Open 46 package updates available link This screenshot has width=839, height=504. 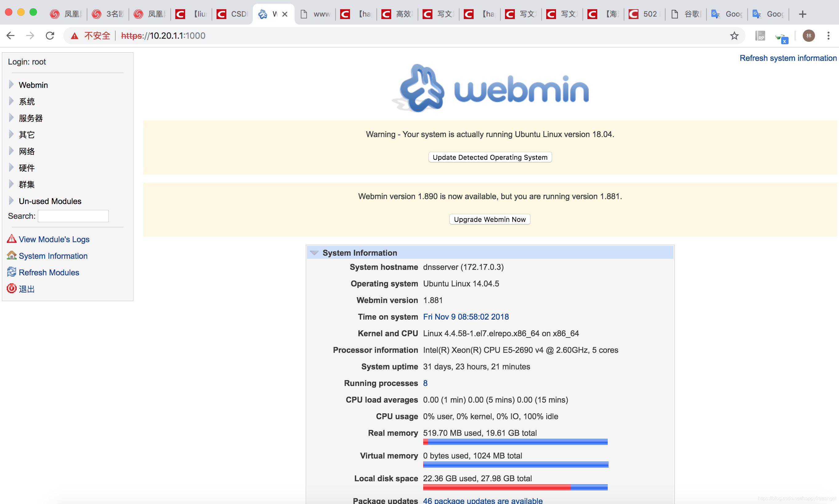tap(483, 500)
